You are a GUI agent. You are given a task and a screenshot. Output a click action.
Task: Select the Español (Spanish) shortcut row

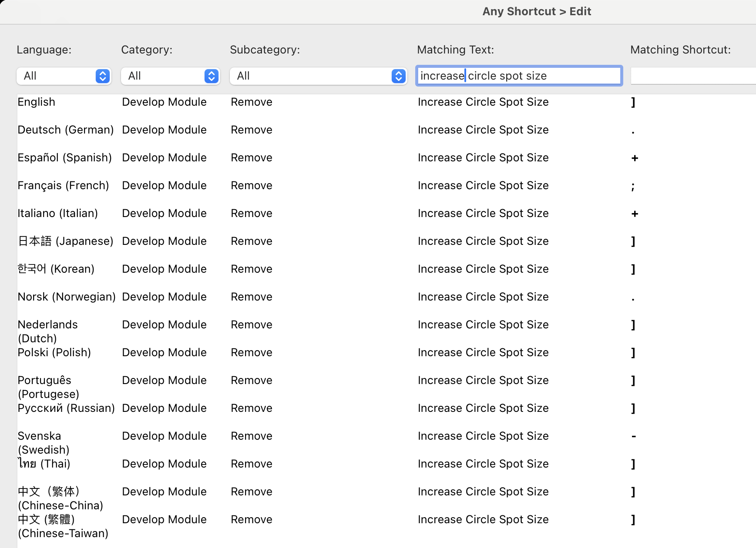(x=305, y=157)
